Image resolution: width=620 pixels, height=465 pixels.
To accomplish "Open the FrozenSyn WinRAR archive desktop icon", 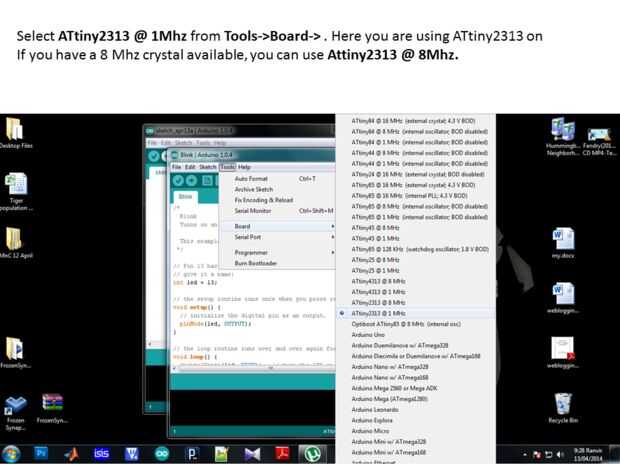I will [53, 408].
